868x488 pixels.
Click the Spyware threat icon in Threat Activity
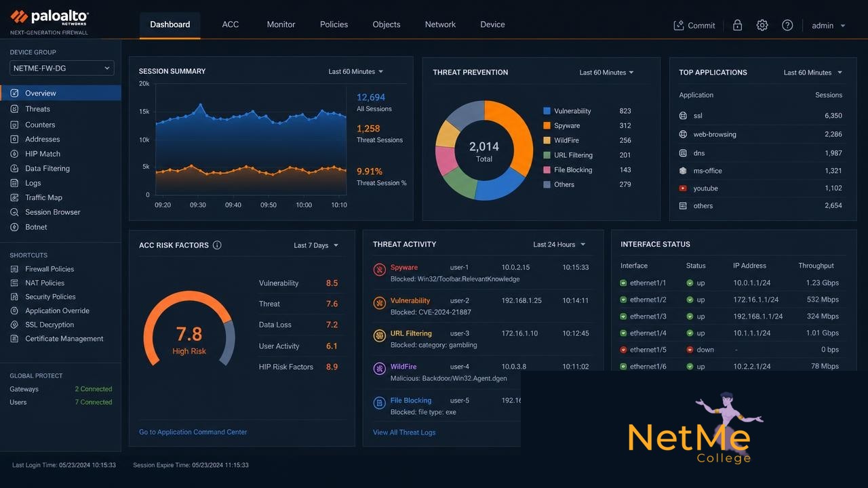pos(379,270)
